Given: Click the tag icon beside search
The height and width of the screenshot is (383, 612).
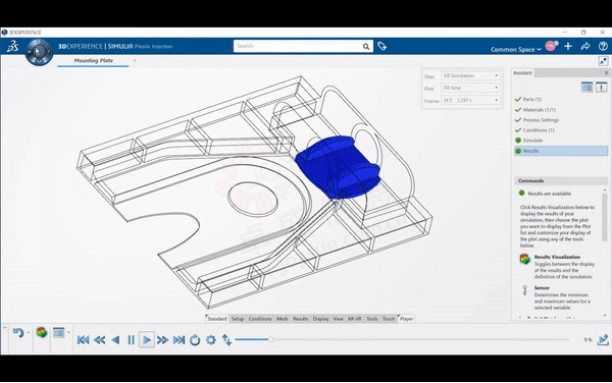Looking at the screenshot, I should pyautogui.click(x=382, y=46).
